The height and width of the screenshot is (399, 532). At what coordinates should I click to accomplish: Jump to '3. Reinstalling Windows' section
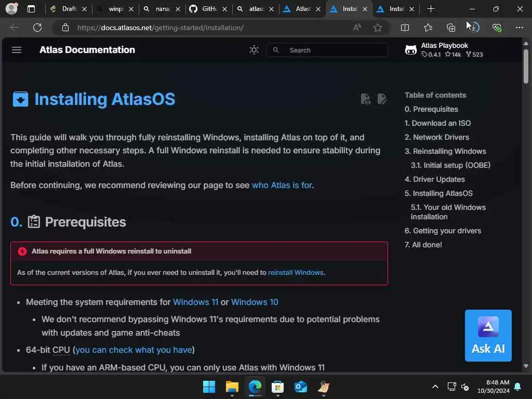(445, 151)
